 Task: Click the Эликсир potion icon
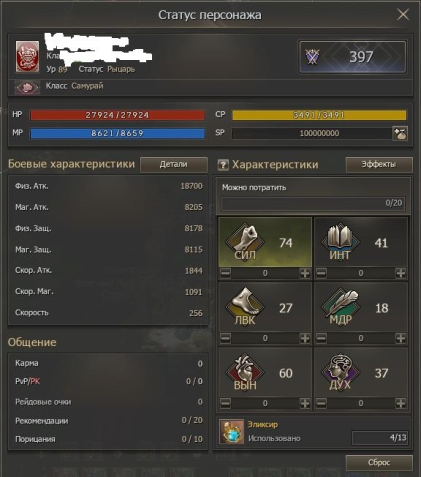pyautogui.click(x=231, y=432)
